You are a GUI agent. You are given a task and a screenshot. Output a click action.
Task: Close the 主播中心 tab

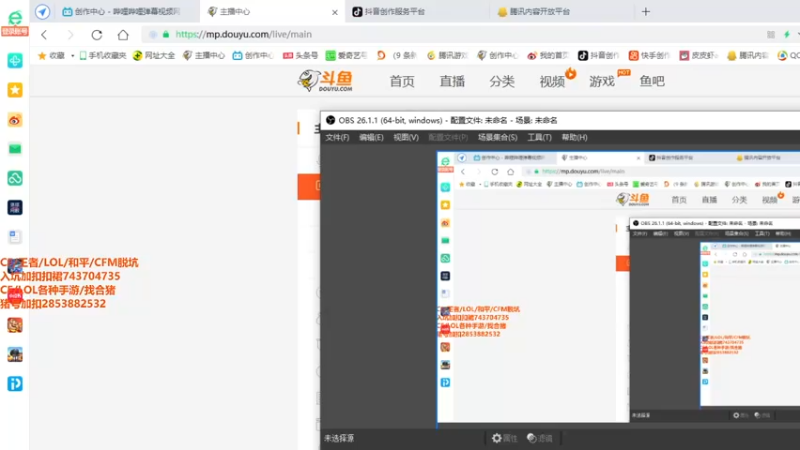[335, 12]
